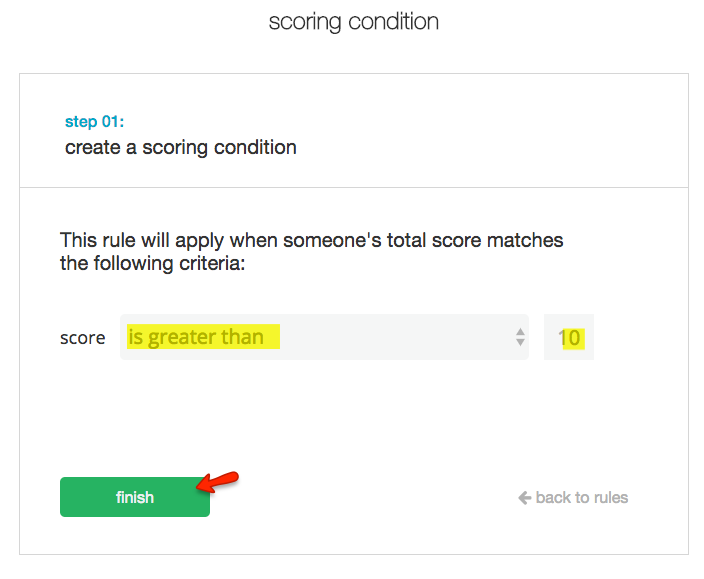Click the "score" field label

[x=82, y=338]
